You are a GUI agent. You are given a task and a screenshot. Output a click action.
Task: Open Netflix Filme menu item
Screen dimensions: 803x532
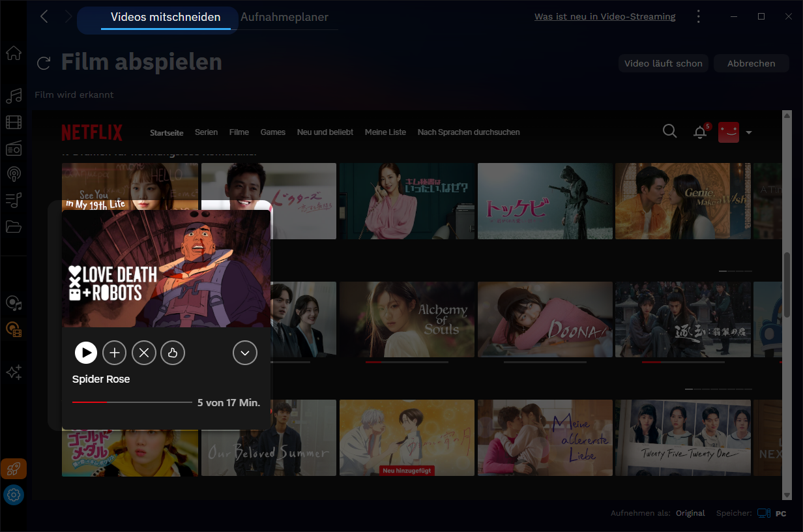239,132
